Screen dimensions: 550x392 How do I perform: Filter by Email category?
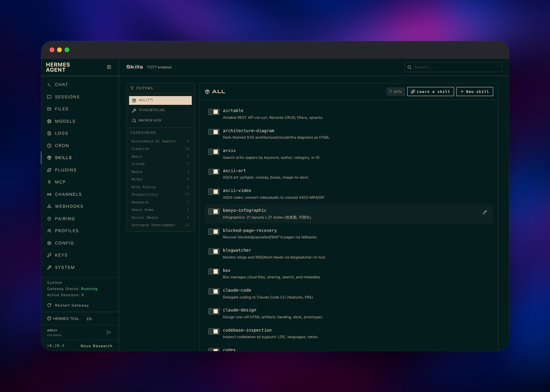(x=160, y=156)
